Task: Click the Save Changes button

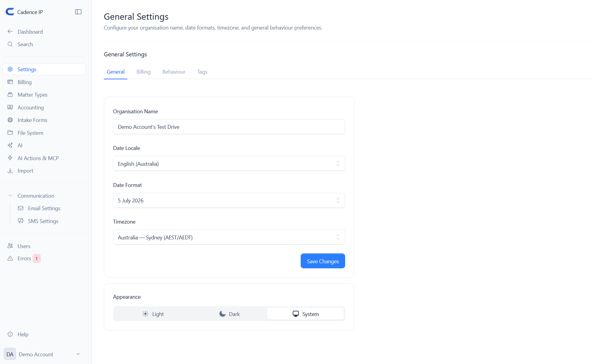Action: 323,261
